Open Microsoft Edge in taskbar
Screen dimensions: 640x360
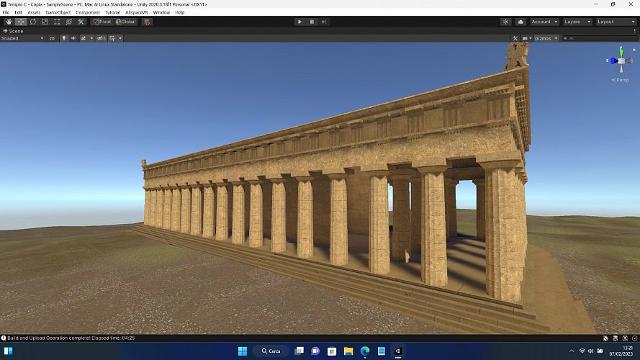click(x=365, y=351)
